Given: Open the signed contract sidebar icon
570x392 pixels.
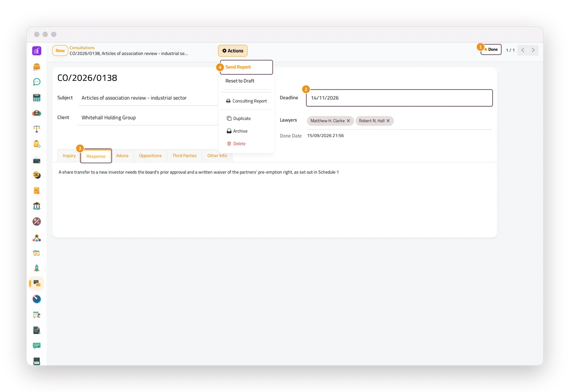Looking at the screenshot, I should coord(37,330).
